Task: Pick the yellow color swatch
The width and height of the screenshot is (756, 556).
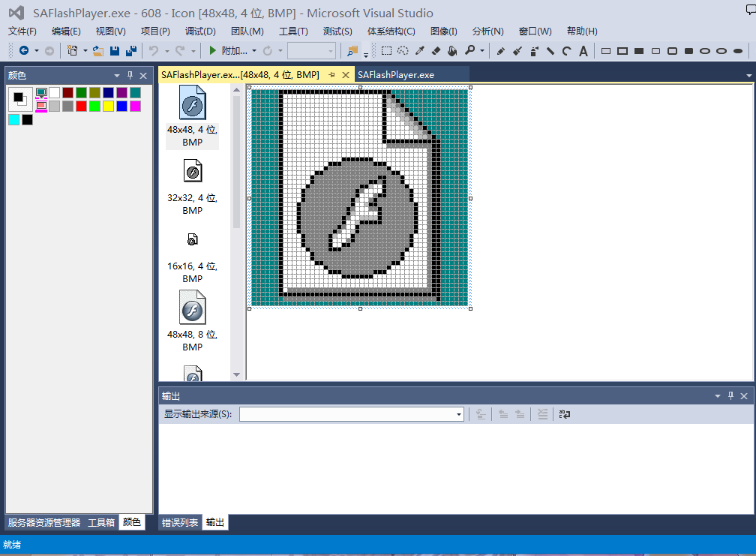Action: 109,106
